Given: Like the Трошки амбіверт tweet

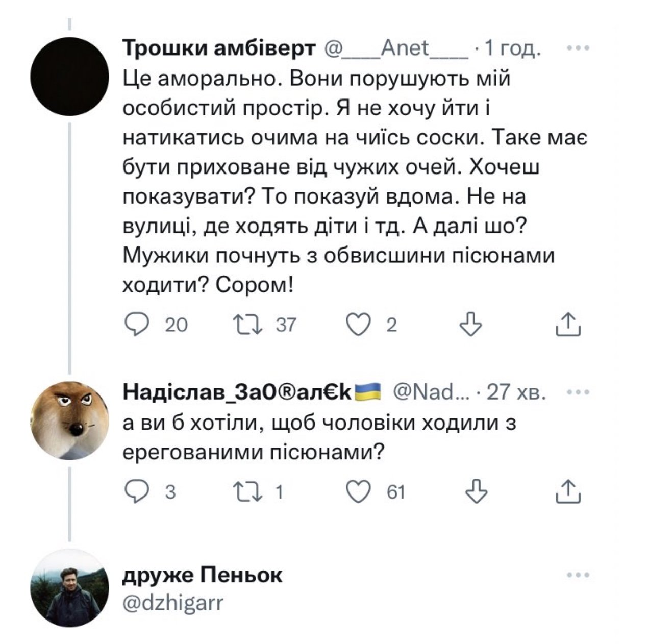Looking at the screenshot, I should pos(359,325).
